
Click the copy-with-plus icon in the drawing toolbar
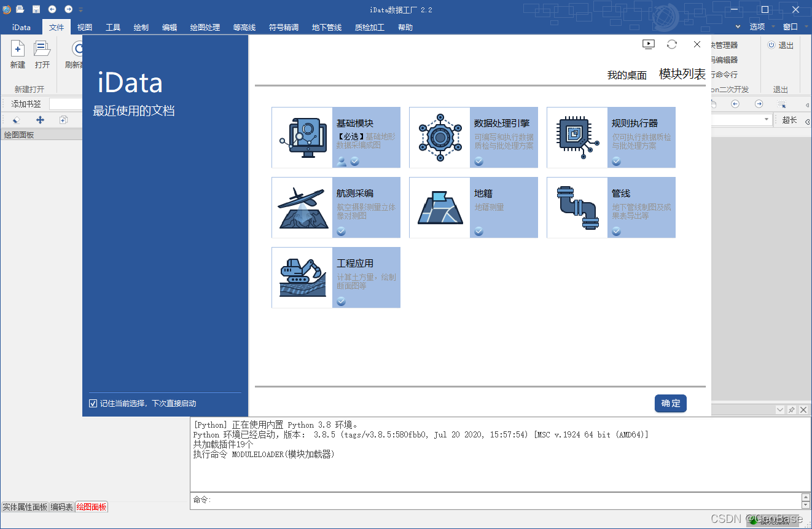pyautogui.click(x=63, y=120)
